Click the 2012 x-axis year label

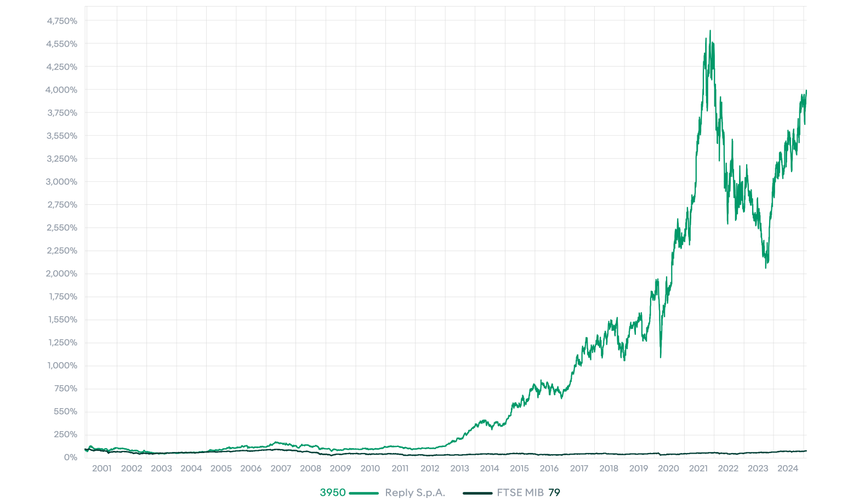[430, 468]
